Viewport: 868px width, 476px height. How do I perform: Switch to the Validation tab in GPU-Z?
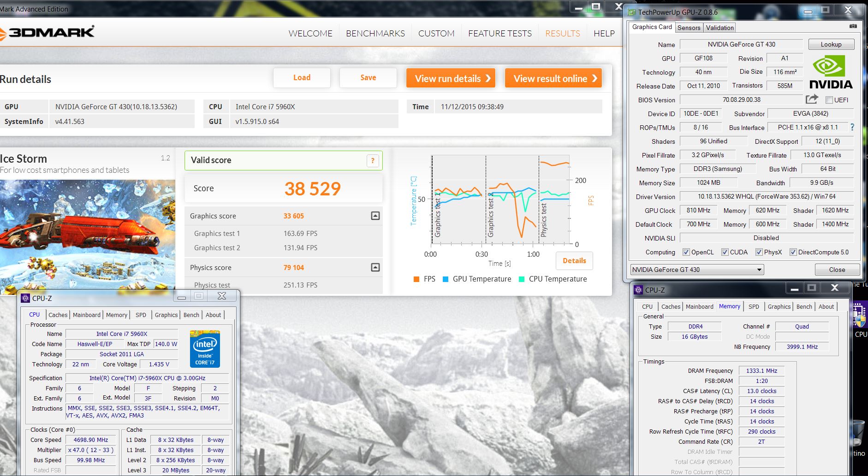pyautogui.click(x=719, y=28)
